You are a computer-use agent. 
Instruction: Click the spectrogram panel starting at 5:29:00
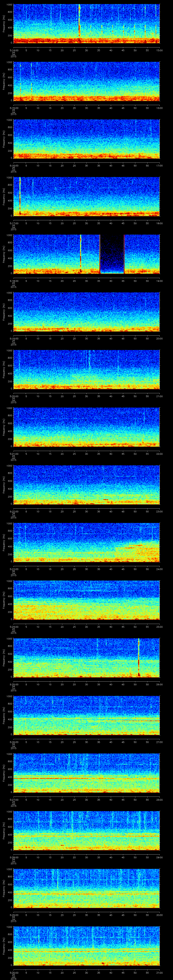(86, 888)
